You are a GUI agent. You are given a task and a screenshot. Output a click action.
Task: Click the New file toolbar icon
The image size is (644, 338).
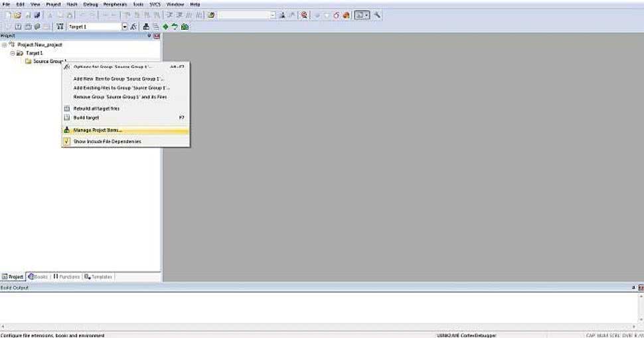pos(8,15)
